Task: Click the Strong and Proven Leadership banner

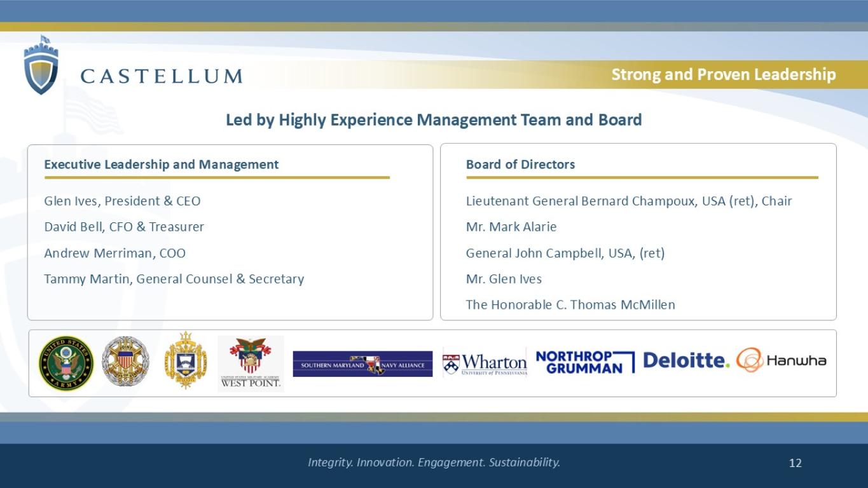Action: tap(724, 74)
